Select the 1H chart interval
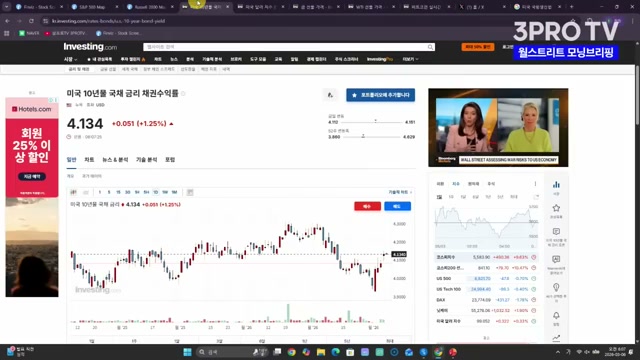This screenshot has height=360, width=640. click(137, 192)
